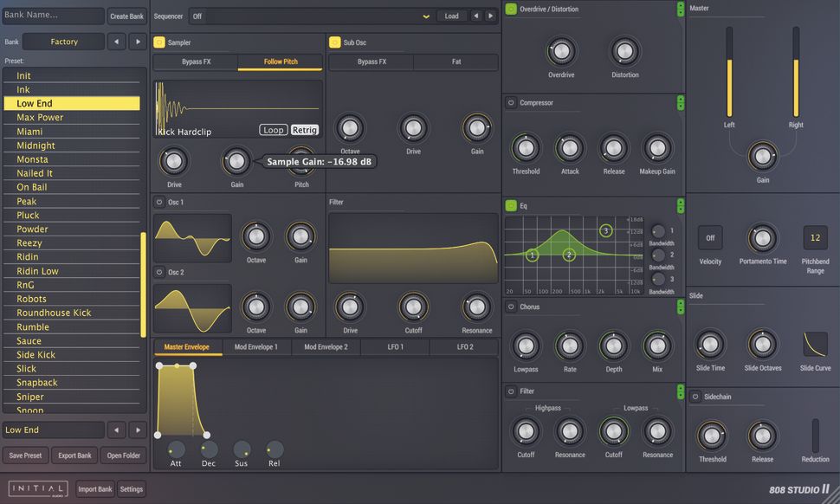
Task: Click the filter Cutoff knob
Action: (x=413, y=308)
